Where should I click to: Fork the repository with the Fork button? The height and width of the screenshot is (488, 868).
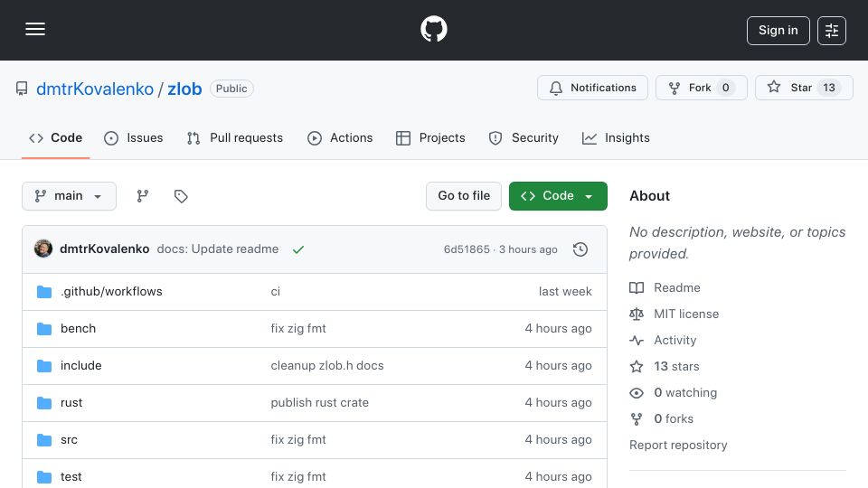[x=702, y=88]
